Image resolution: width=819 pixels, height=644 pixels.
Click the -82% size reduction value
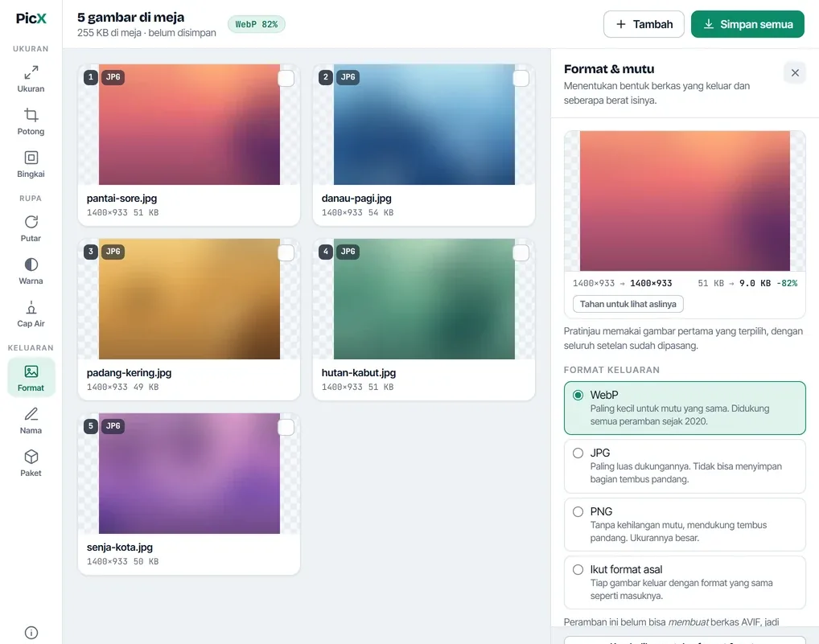click(787, 283)
